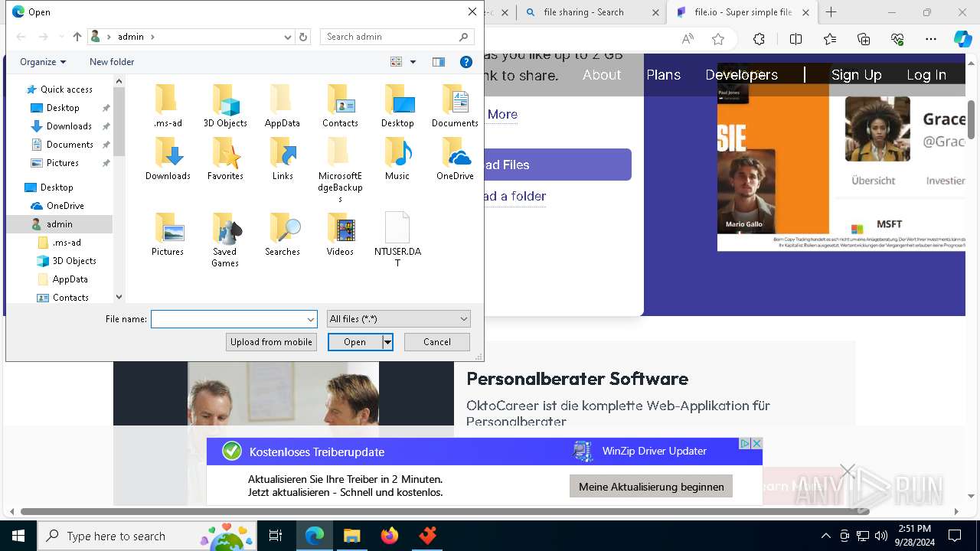
Task: Toggle the preview pane icon
Action: 439,62
